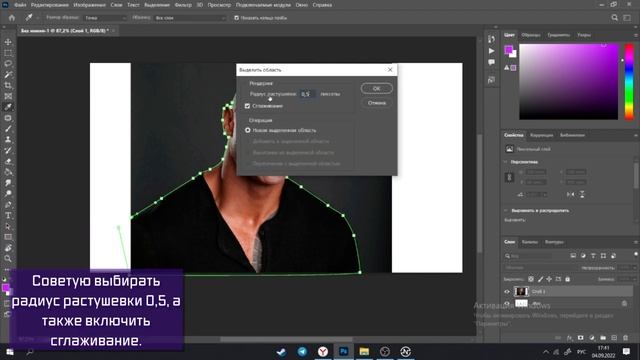Add layer style fx icon
The image size is (640, 360).
click(x=570, y=338)
